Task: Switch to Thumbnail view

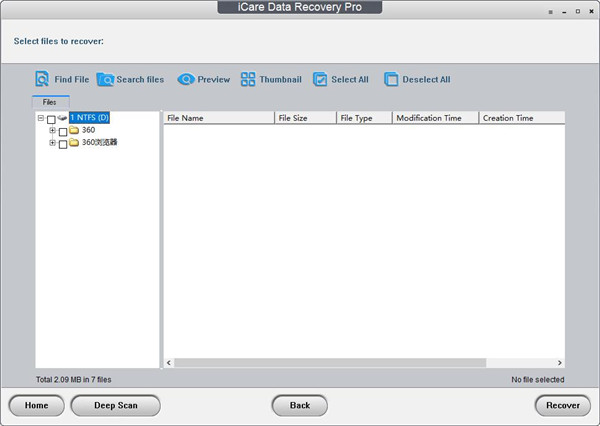Action: [249, 79]
